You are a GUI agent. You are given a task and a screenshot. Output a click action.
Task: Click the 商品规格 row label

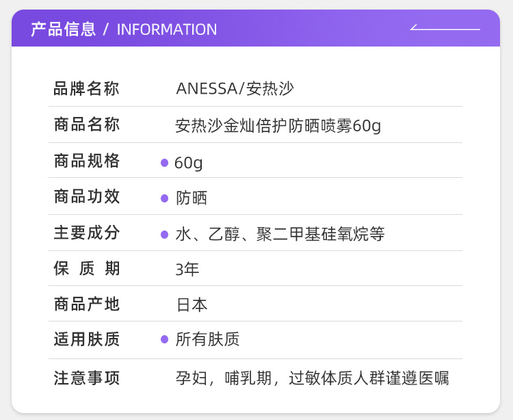point(87,161)
